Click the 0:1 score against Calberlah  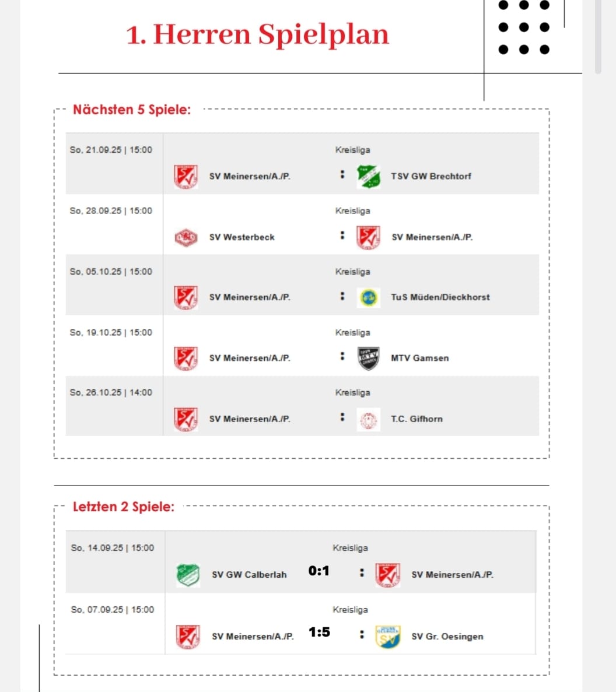(x=319, y=571)
